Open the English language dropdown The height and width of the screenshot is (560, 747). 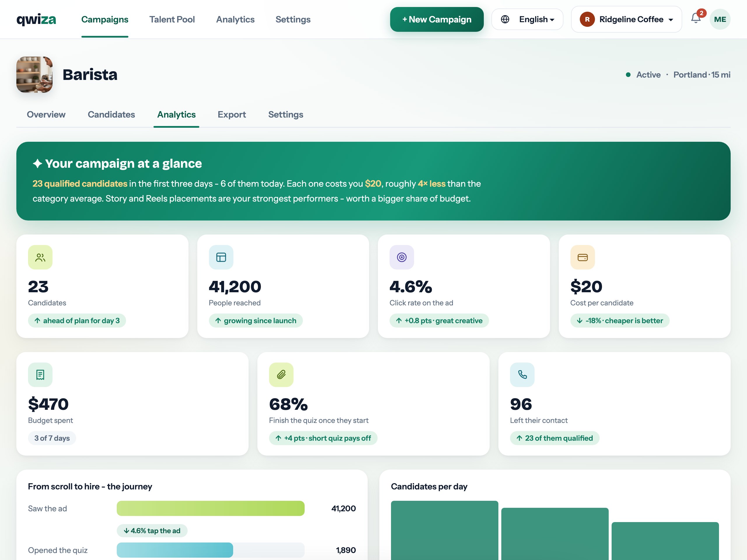pos(527,19)
